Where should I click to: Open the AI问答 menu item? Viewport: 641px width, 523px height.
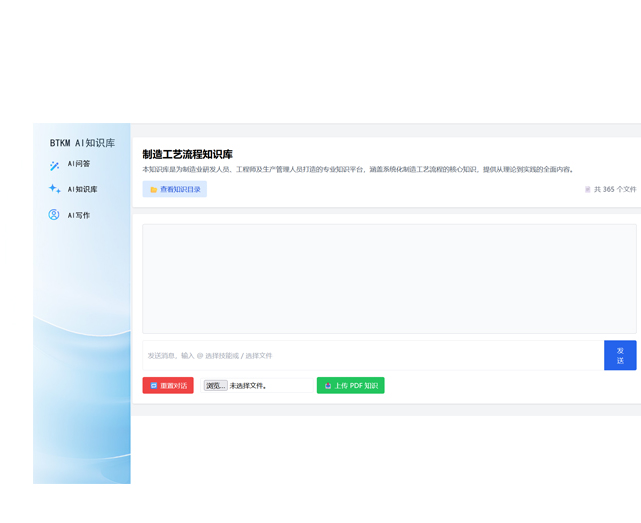point(79,164)
